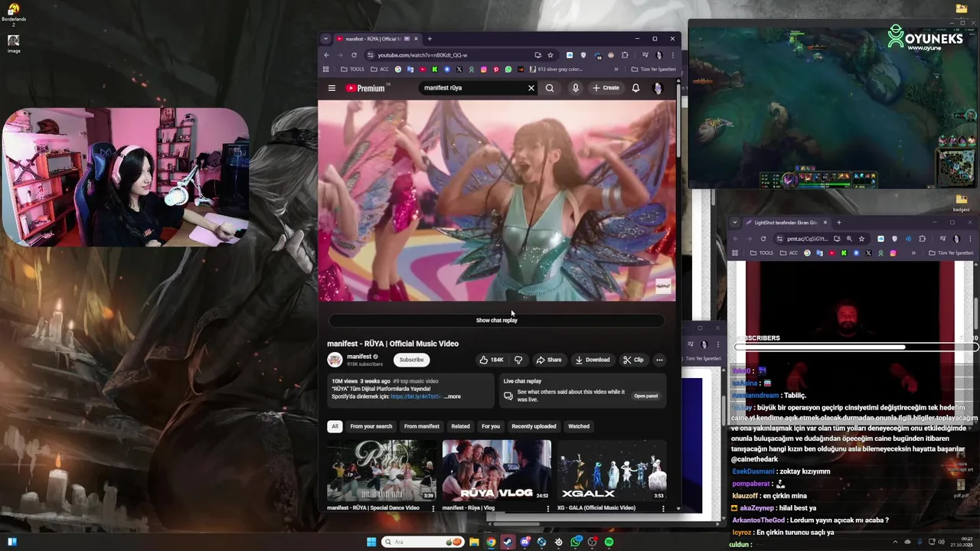Dislike the RÜYA music video
Viewport: 980px width, 551px height.
[518, 360]
